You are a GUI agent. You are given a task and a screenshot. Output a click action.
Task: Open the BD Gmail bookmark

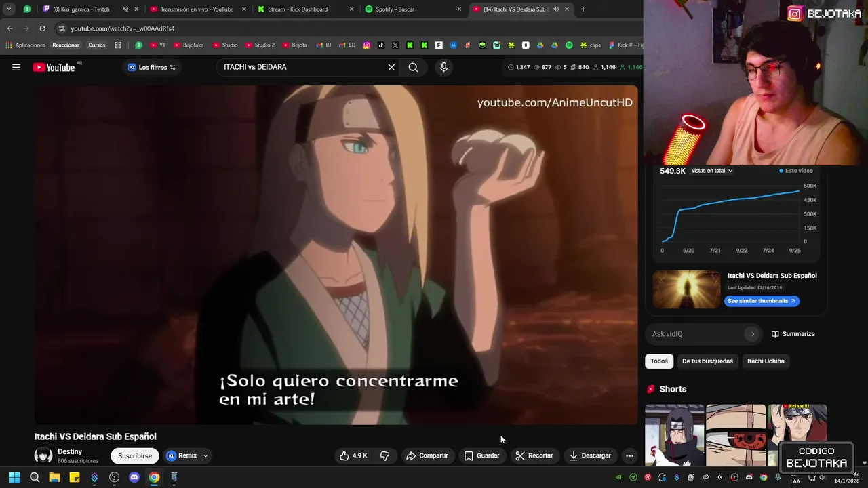[x=346, y=45]
